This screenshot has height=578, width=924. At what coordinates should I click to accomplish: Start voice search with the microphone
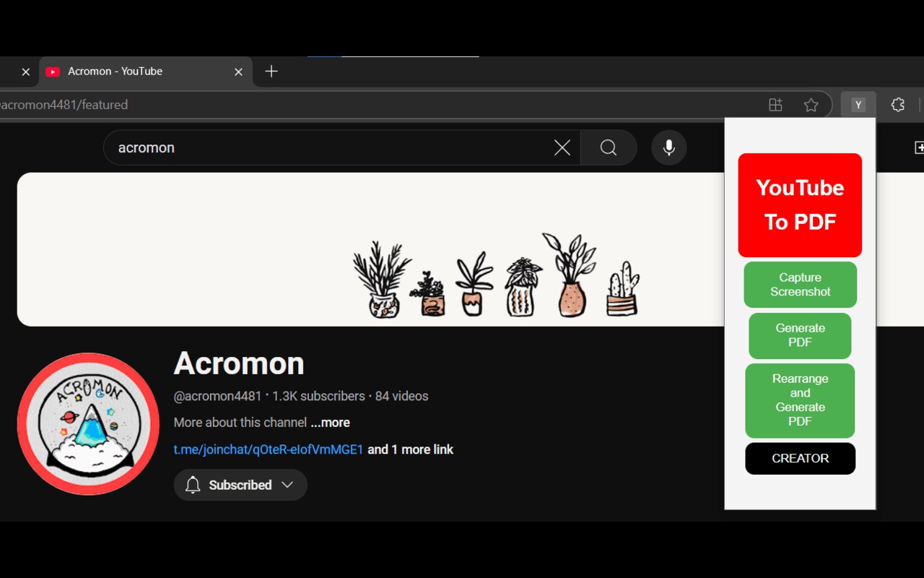coord(669,147)
